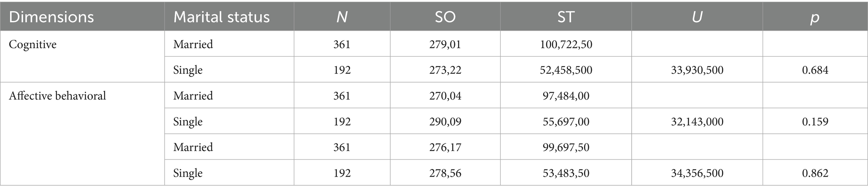Image resolution: width=868 pixels, height=193 pixels.
Task: Select the Marital status column header
Action: coord(221,17)
